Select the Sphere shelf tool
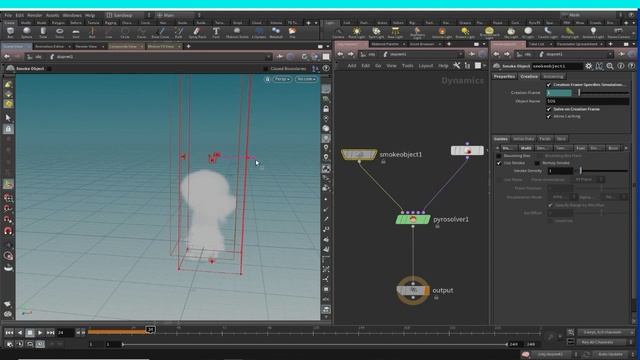 [27, 32]
